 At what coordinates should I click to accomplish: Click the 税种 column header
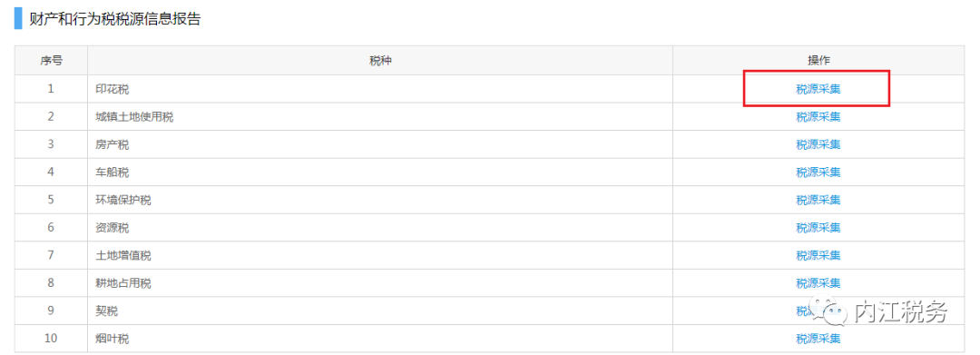380,61
